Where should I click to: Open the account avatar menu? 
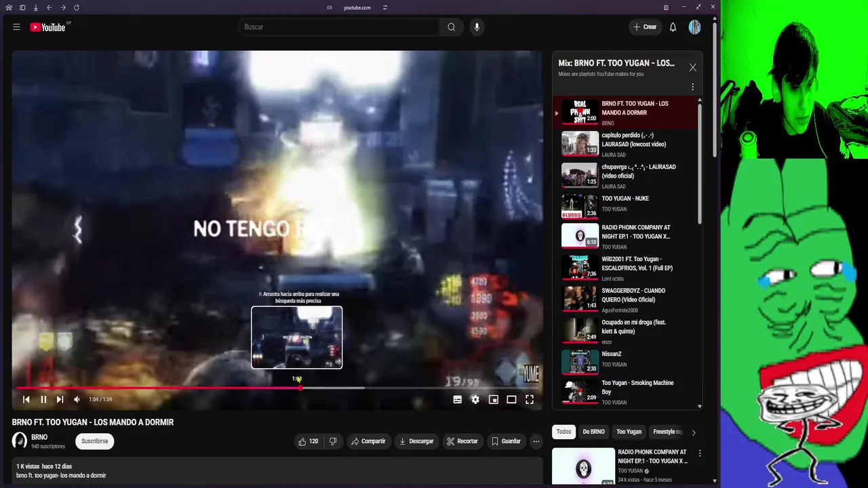[x=694, y=27]
